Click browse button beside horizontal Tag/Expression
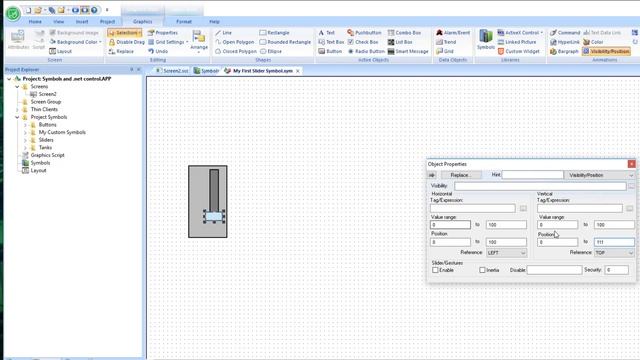The width and height of the screenshot is (640, 360). pos(523,209)
